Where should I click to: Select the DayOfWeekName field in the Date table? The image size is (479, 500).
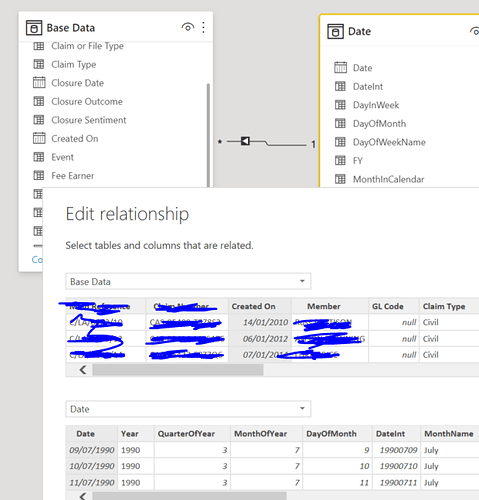389,142
